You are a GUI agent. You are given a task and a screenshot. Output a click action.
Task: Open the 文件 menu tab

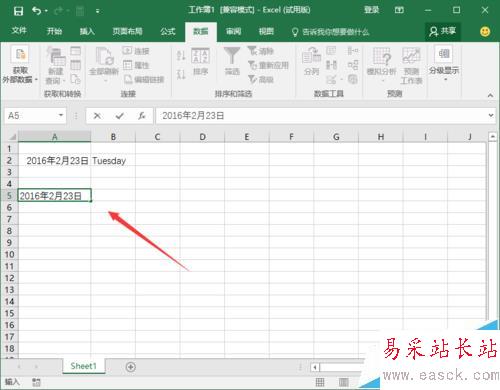pos(19,31)
